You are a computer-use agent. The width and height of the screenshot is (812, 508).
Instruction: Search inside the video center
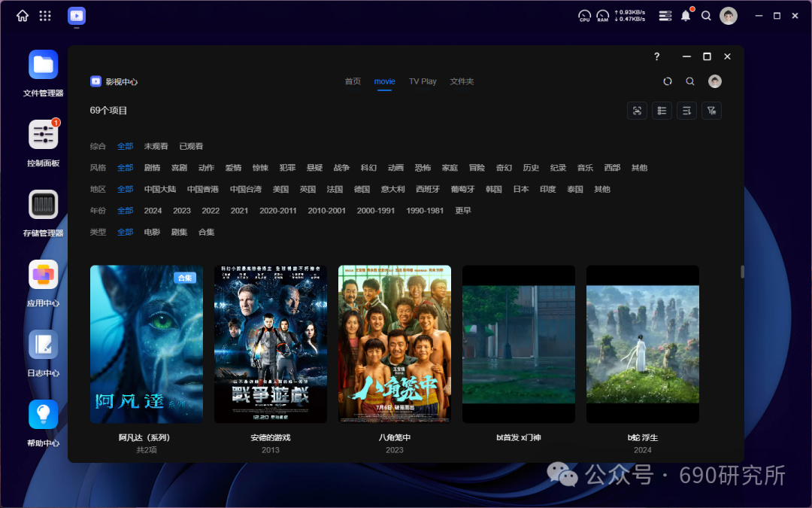point(690,81)
